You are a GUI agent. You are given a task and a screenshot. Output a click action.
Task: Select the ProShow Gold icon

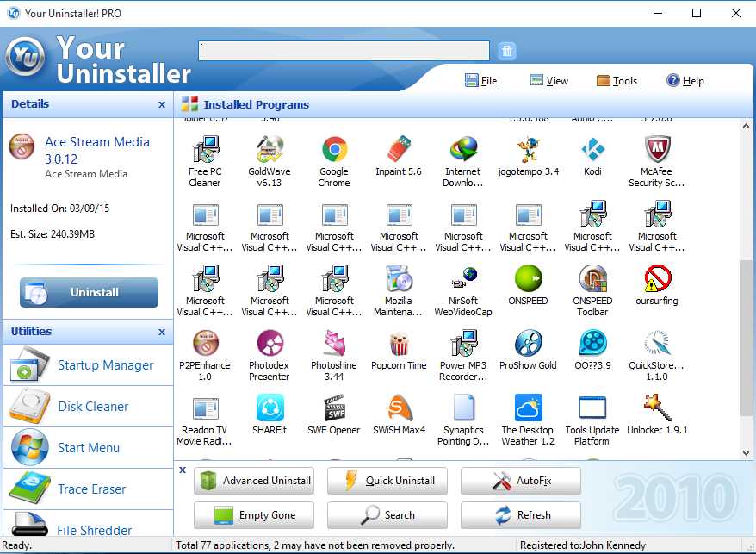click(x=528, y=343)
